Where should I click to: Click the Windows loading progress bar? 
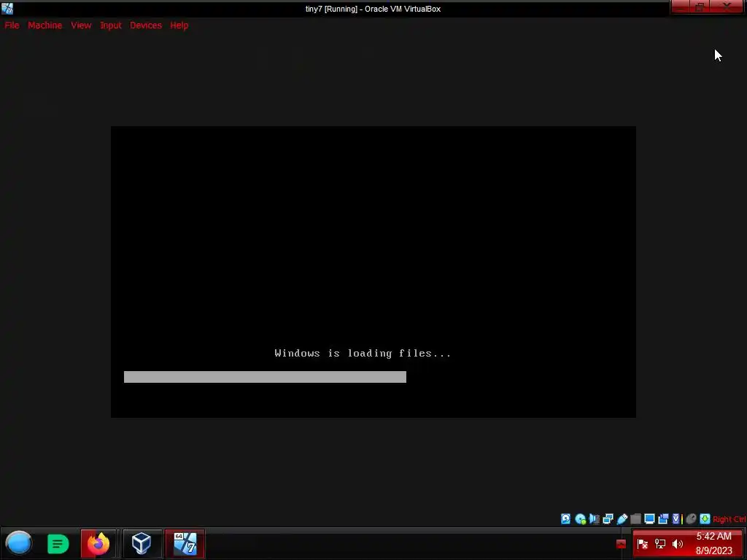265,377
